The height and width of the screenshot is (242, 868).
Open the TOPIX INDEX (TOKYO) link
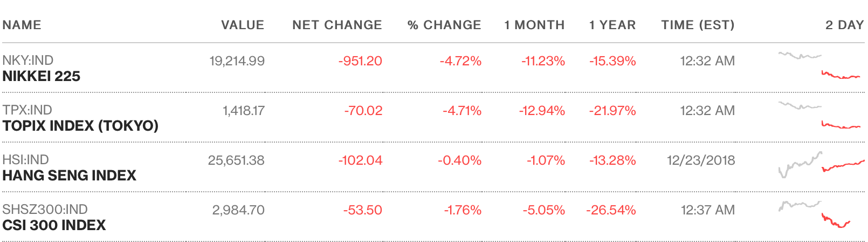point(80,126)
